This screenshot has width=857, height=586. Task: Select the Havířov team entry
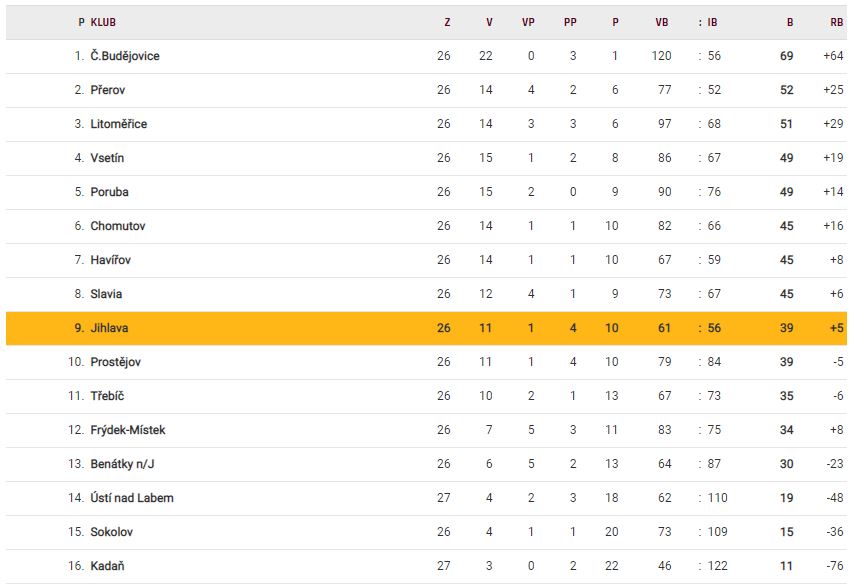click(x=110, y=260)
